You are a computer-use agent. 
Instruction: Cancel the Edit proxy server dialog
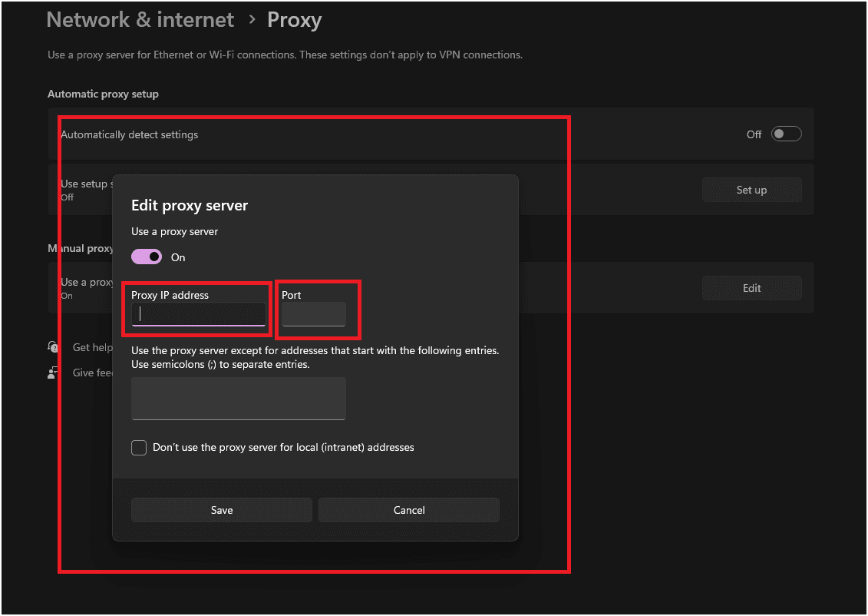[408, 509]
